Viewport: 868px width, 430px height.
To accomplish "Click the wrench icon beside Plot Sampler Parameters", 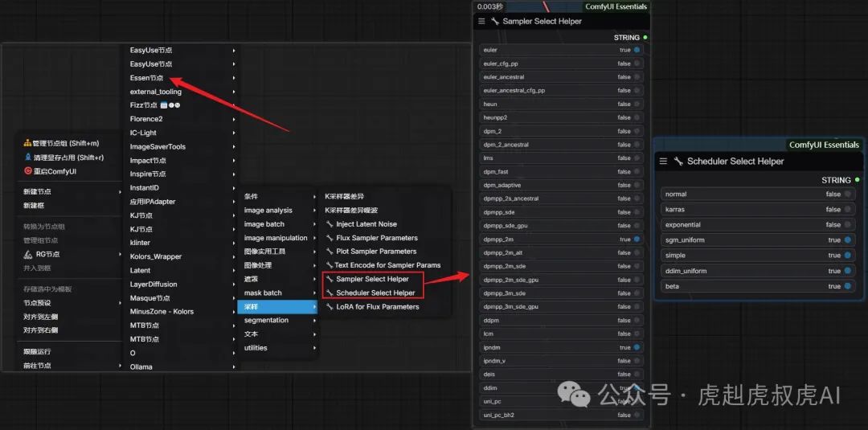I will click(330, 252).
